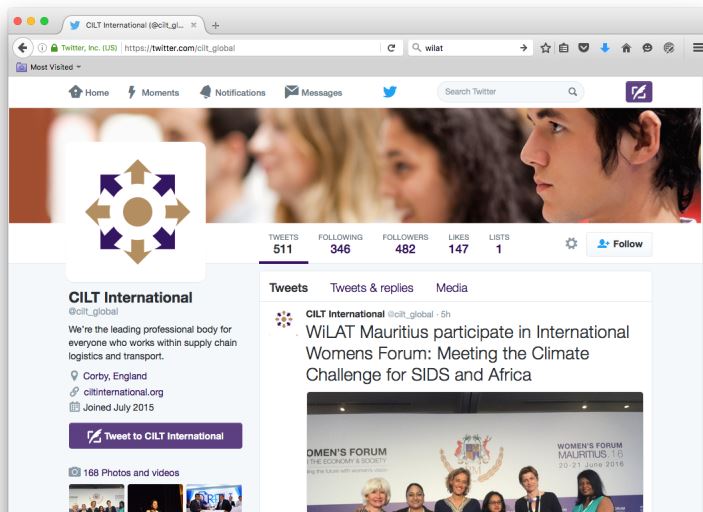Click Tweet to CILT International button
Screen dimensions: 703x512
pos(156,436)
